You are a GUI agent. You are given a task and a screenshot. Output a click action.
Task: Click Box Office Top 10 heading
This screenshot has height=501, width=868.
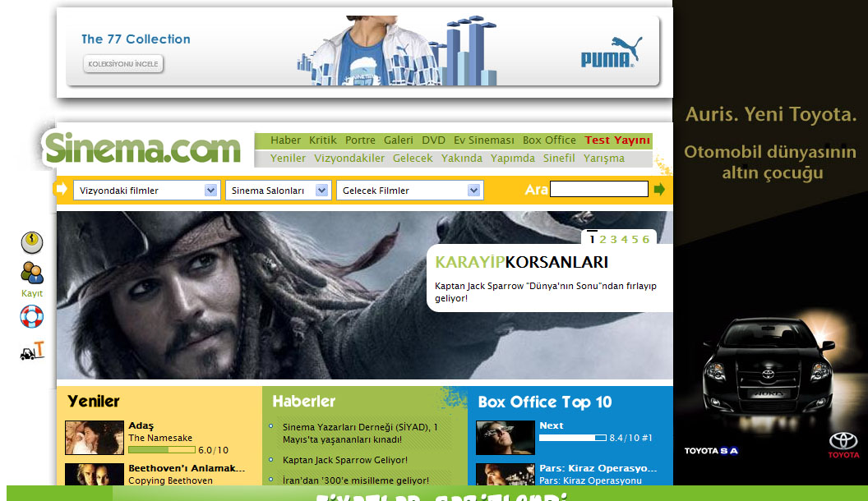[545, 402]
